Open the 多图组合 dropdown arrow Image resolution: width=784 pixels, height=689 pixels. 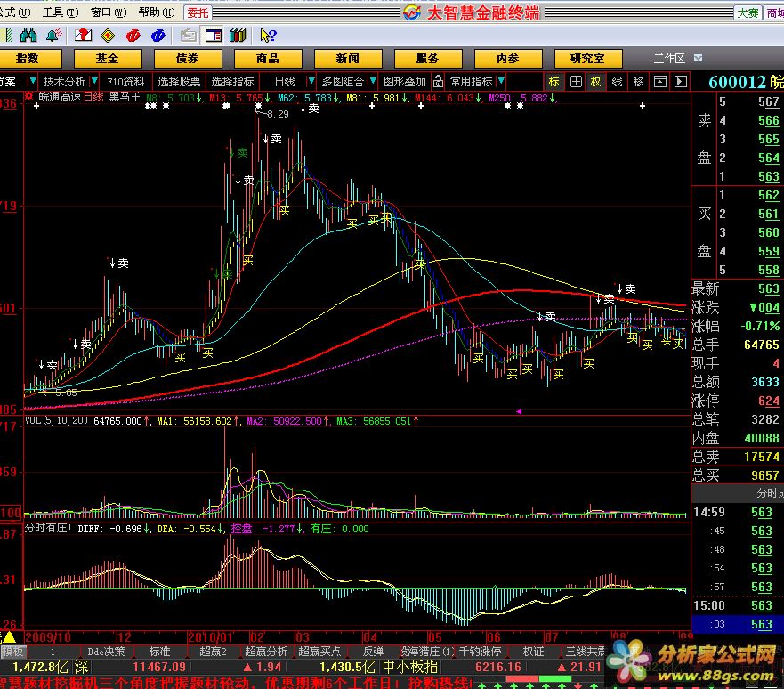click(x=373, y=81)
